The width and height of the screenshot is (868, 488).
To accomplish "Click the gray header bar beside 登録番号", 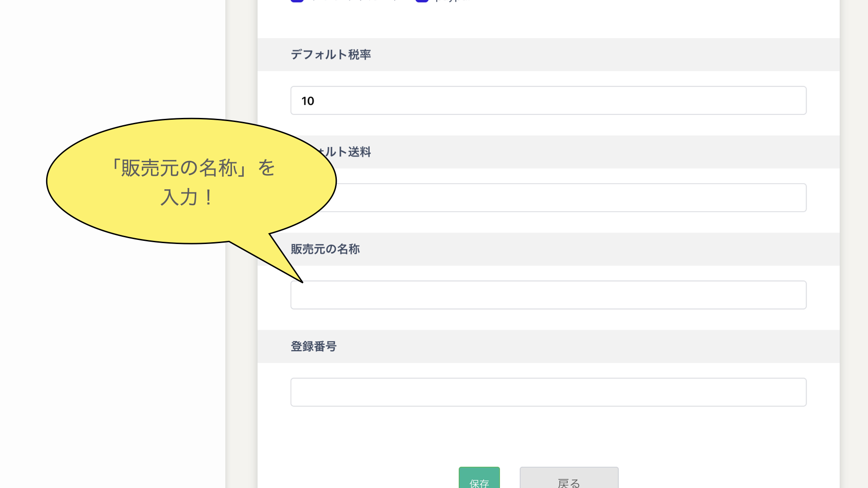I will point(588,347).
